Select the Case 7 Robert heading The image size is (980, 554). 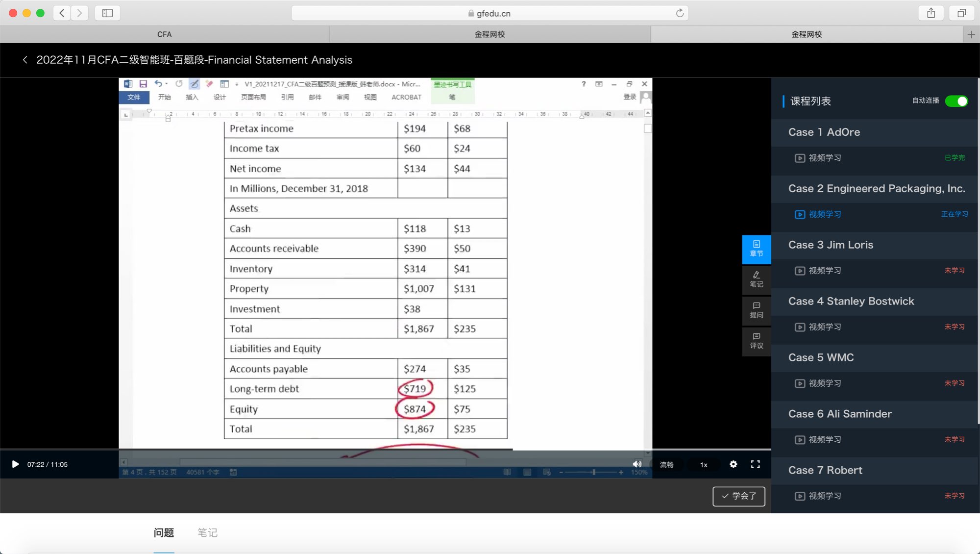click(x=825, y=471)
